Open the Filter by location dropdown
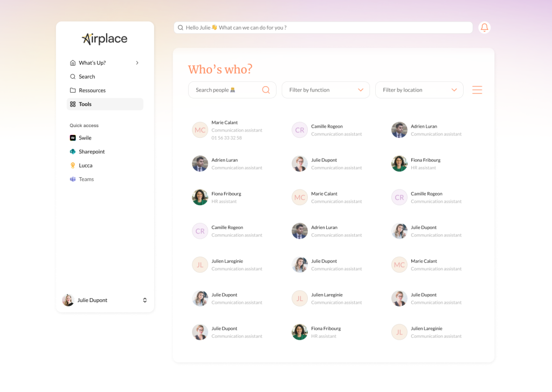This screenshot has height=392, width=552. [x=419, y=90]
